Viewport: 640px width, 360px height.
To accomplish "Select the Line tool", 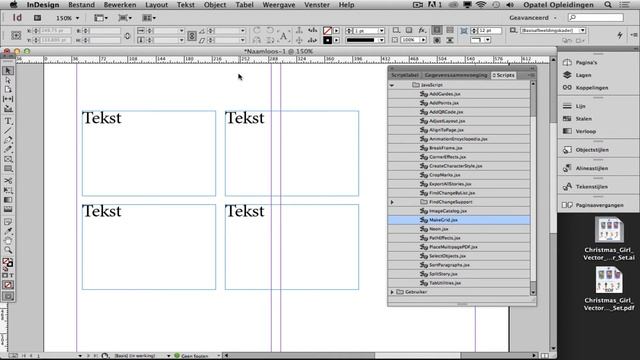I will [8, 131].
